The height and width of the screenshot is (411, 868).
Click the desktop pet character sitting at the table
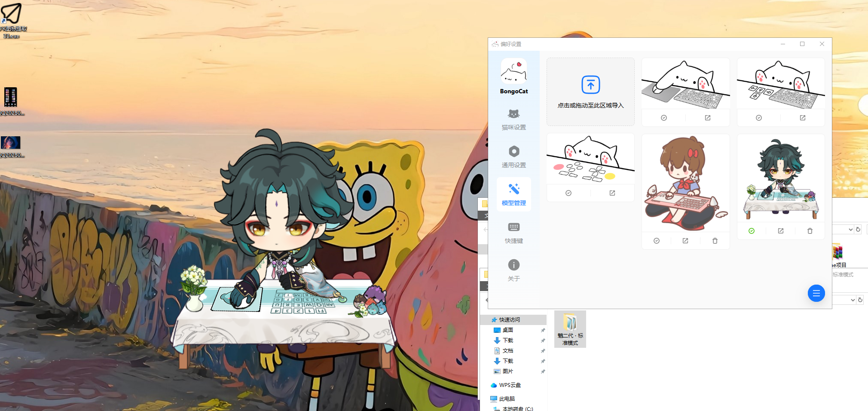[284, 249]
